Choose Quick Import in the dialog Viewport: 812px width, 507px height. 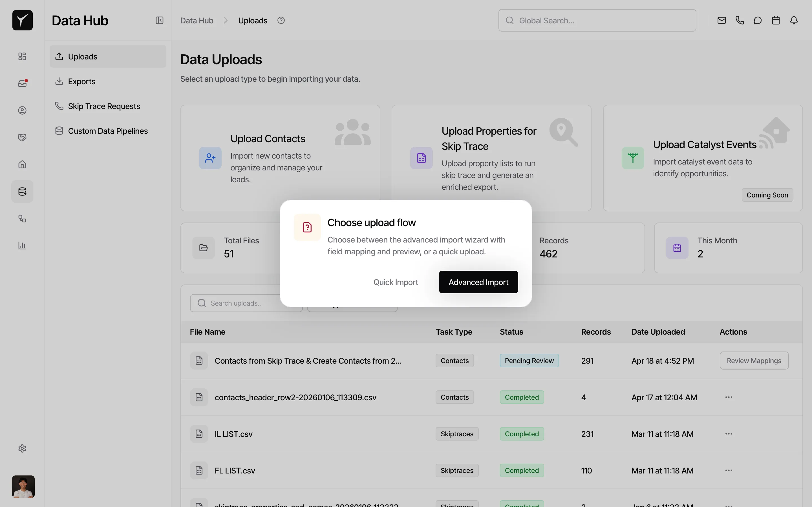pos(396,282)
